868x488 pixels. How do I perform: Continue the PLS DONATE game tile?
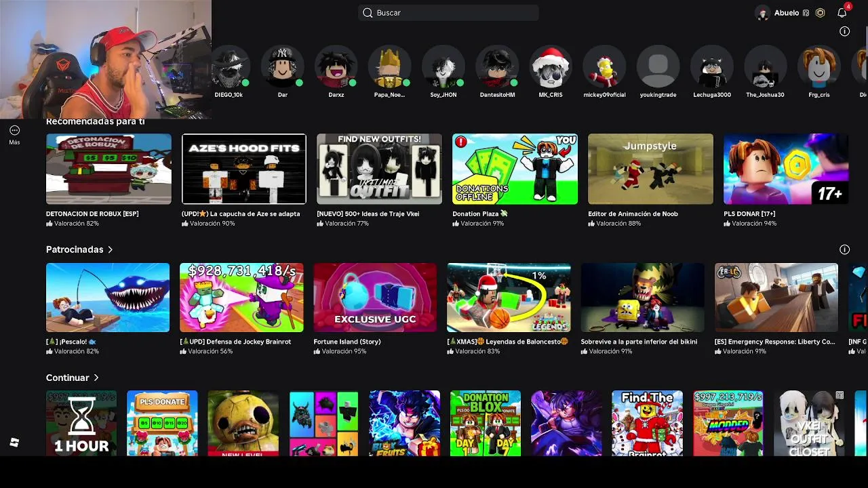[x=162, y=423]
